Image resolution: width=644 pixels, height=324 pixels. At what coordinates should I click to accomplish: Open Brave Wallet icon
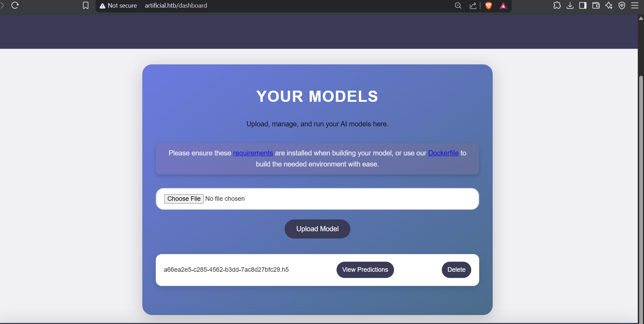596,6
